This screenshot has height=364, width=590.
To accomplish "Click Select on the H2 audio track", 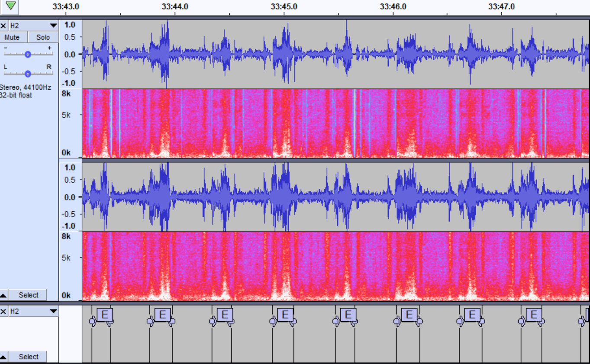I will click(x=29, y=295).
